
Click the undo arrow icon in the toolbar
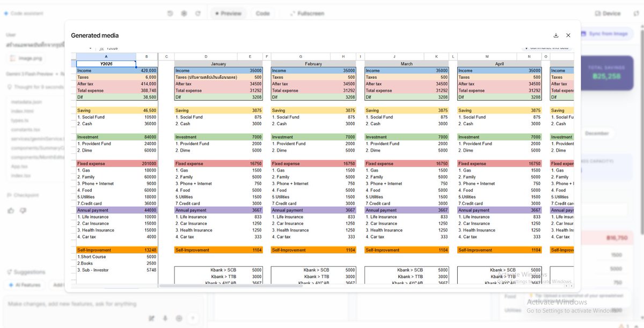pos(170,13)
